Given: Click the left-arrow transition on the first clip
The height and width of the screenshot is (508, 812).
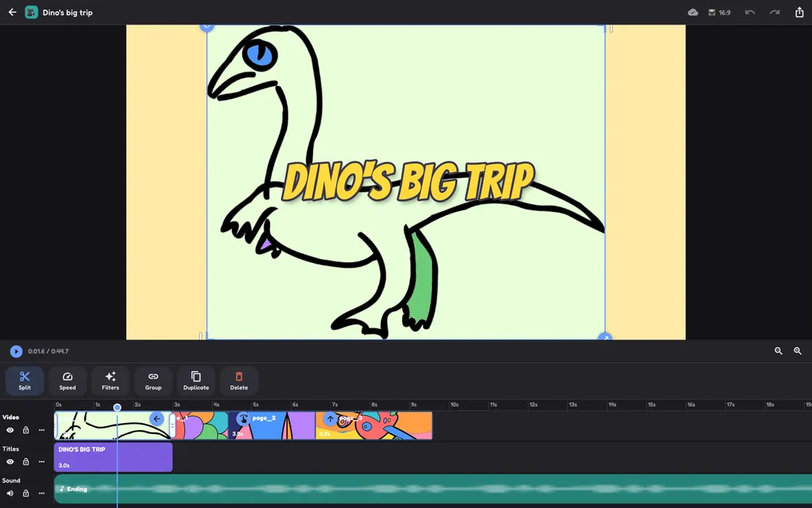Looking at the screenshot, I should coord(157,419).
